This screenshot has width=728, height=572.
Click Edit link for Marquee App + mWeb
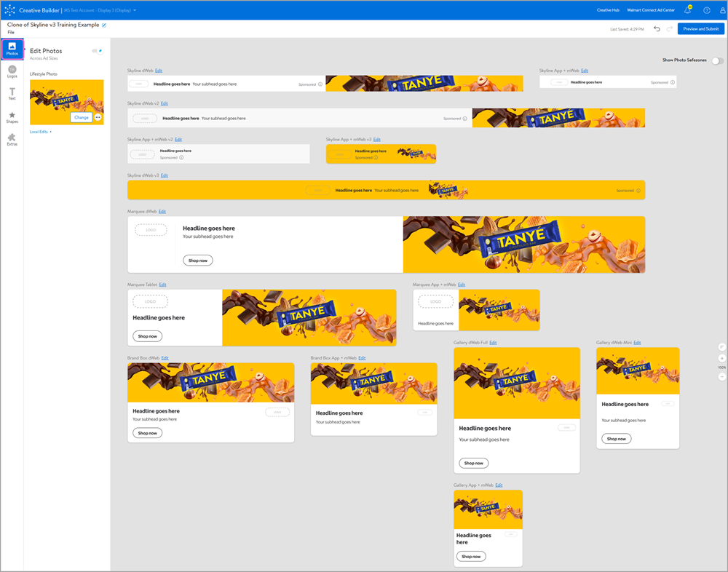pyautogui.click(x=462, y=285)
